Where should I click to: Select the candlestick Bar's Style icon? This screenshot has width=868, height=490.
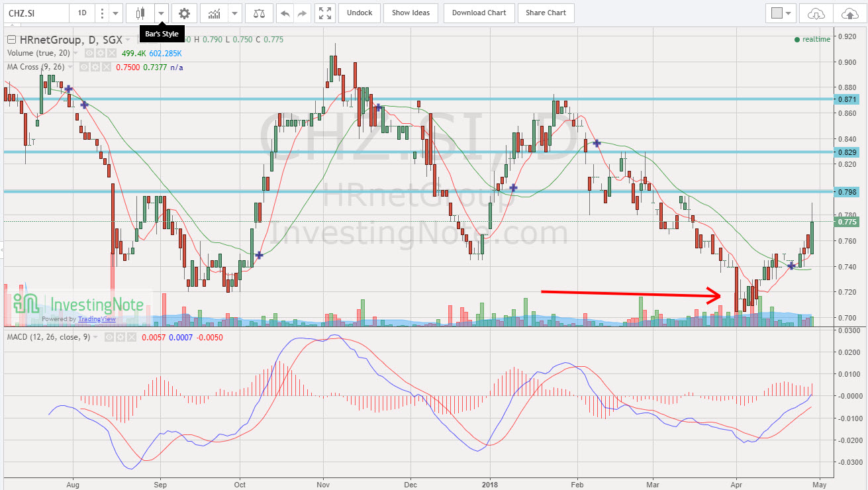(140, 13)
